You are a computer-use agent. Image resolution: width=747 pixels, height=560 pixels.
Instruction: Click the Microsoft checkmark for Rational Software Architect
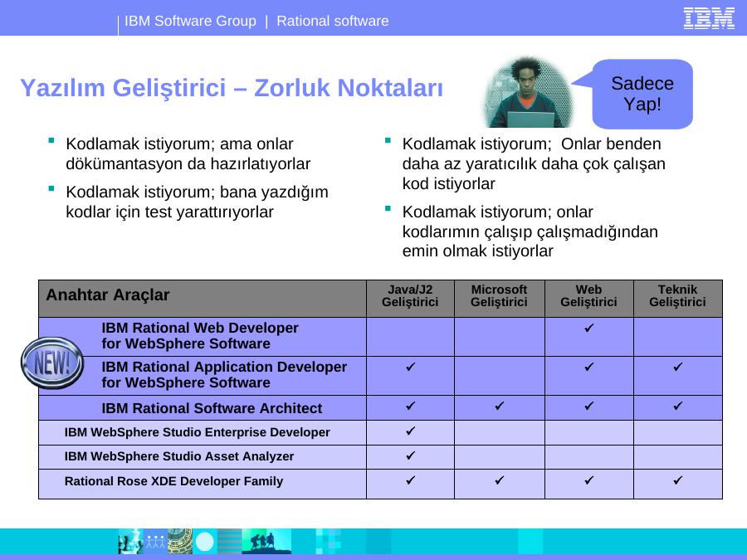coord(500,406)
